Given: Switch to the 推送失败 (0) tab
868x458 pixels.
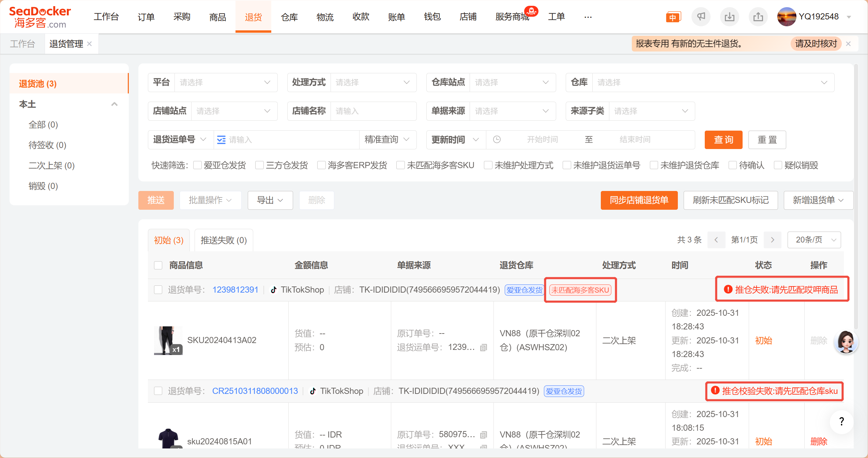Looking at the screenshot, I should point(224,240).
